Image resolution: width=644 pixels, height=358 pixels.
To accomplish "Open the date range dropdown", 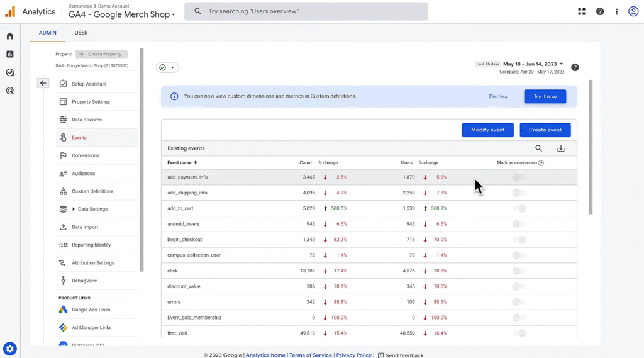I will tap(533, 64).
